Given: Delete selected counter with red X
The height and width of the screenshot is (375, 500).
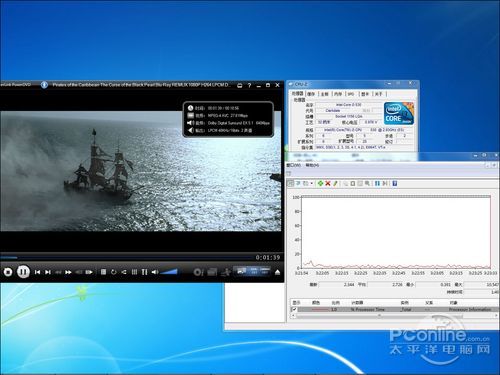Looking at the screenshot, I should click(x=328, y=183).
